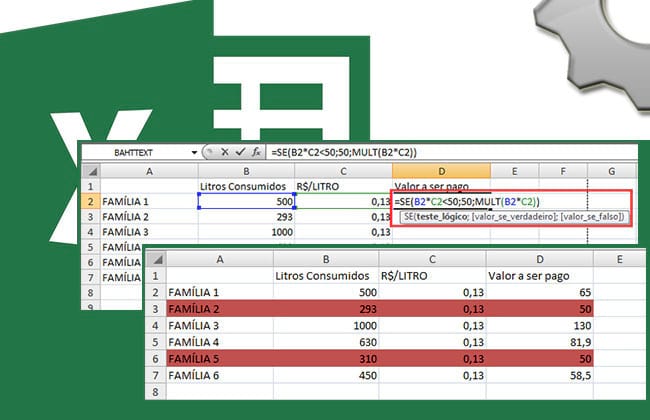Click cell '310' in red row
This screenshot has width=650, height=420.
point(326,359)
